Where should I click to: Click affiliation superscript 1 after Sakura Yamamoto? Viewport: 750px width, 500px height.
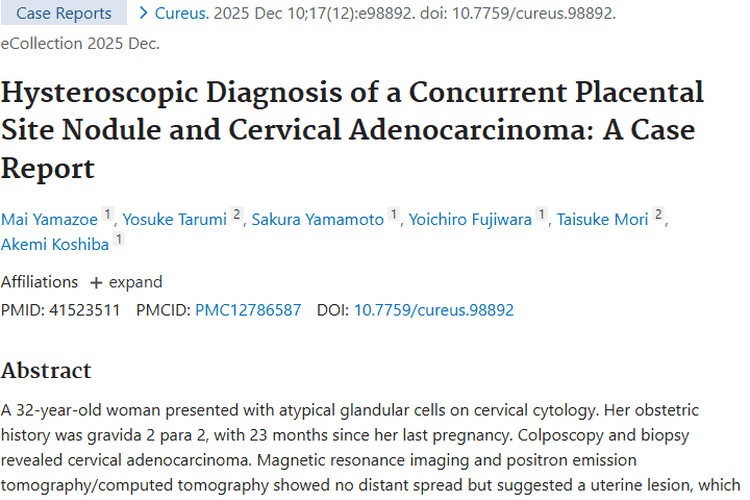[394, 215]
